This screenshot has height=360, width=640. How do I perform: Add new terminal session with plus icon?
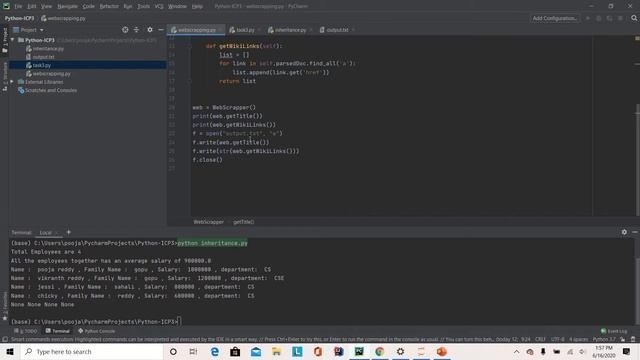[69, 232]
